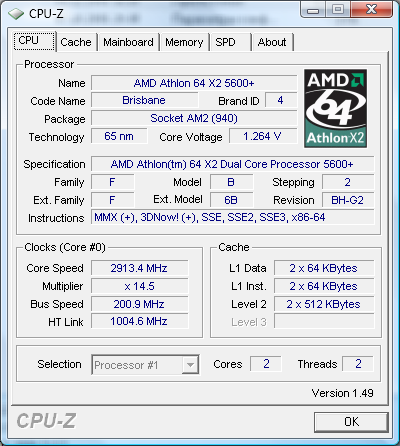Click the HT Link value 1004.6 MHz

tap(139, 322)
